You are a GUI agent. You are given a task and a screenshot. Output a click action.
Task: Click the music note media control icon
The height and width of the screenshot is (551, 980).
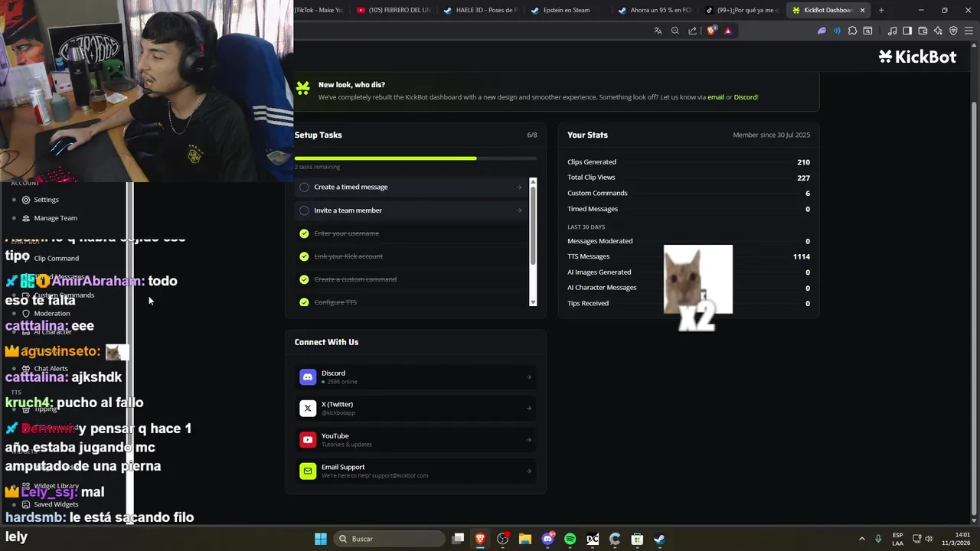[x=892, y=31]
